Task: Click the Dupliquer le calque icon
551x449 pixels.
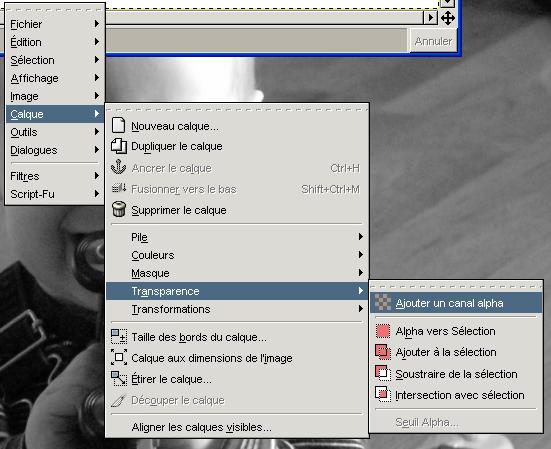Action: 119,146
